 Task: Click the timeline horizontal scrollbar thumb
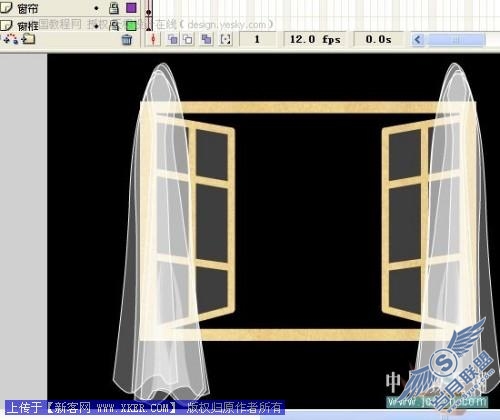pyautogui.click(x=456, y=40)
